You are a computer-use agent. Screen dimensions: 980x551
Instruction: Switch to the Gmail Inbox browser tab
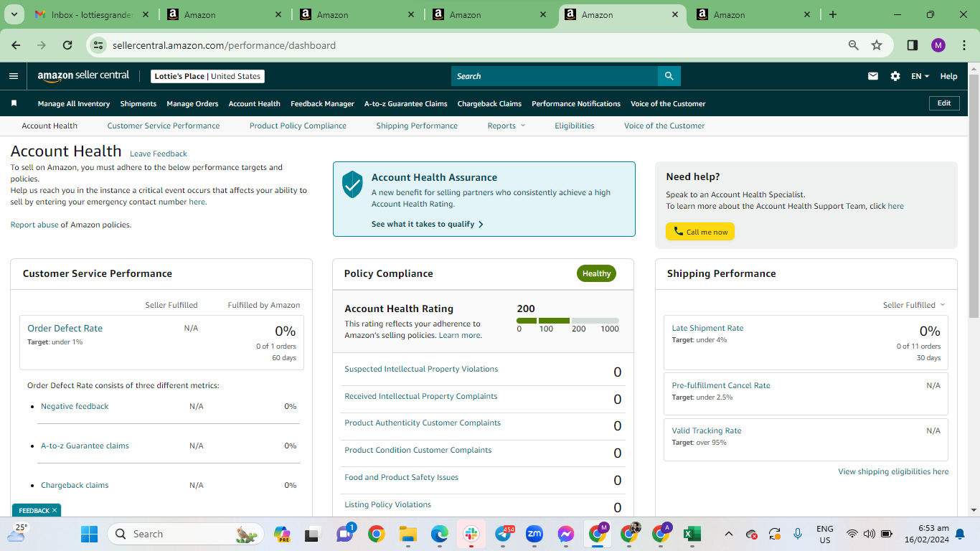(x=92, y=14)
